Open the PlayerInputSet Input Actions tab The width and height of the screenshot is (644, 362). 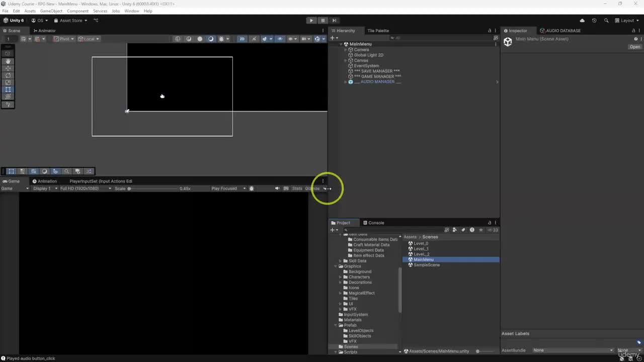click(101, 181)
